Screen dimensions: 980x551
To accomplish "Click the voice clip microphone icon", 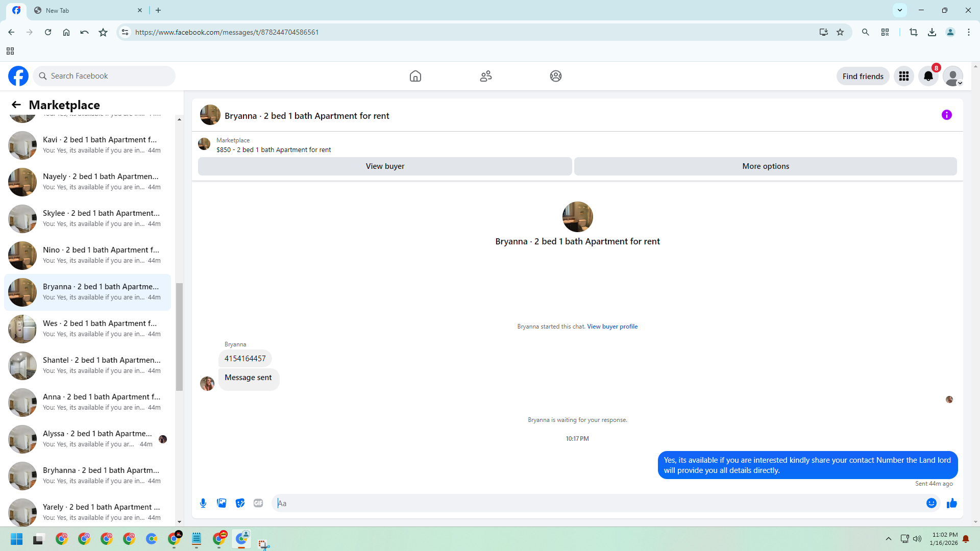I will [x=203, y=503].
